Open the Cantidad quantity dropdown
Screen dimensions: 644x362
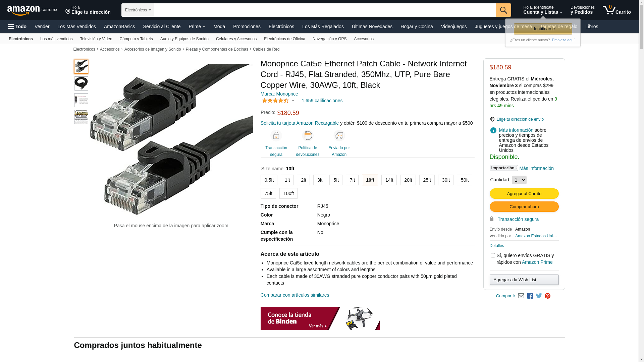(519, 180)
